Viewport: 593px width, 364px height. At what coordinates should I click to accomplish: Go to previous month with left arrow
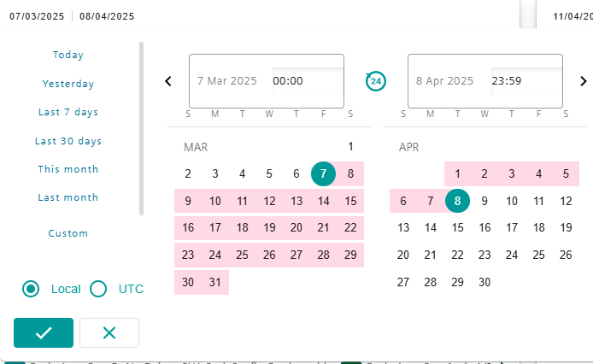coord(168,81)
